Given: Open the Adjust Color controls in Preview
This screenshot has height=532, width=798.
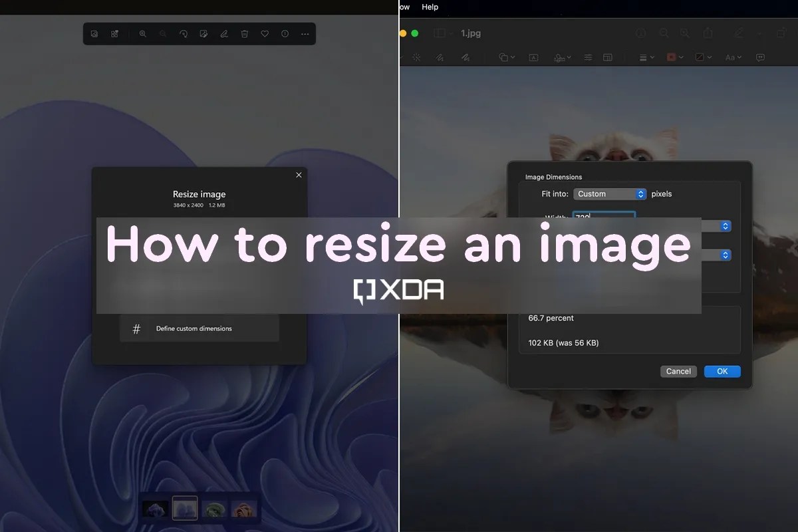Looking at the screenshot, I should pyautogui.click(x=589, y=57).
